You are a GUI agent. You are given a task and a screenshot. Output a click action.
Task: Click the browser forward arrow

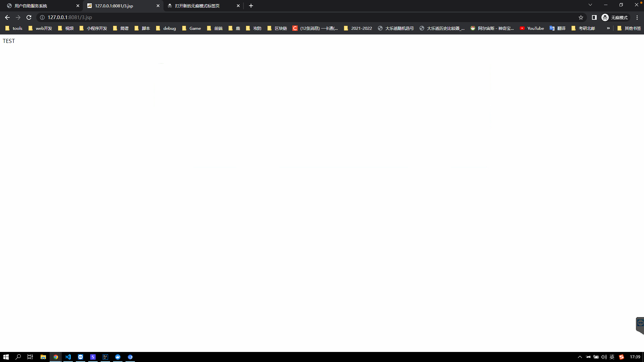tap(18, 17)
